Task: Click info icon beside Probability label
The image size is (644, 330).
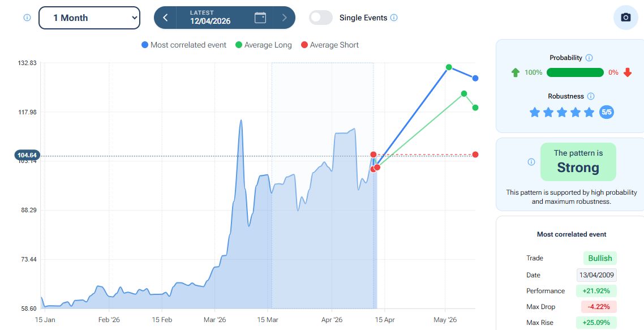Action: click(x=589, y=58)
